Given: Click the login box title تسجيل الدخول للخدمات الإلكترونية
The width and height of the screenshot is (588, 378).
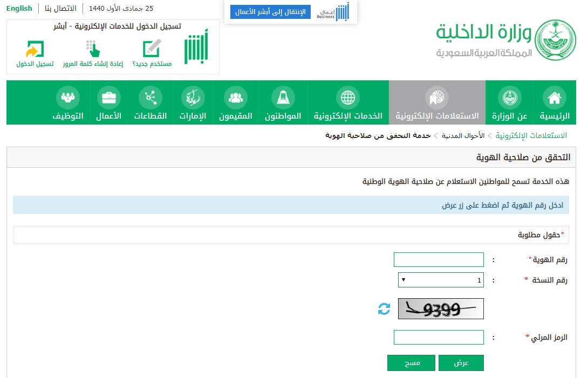Looking at the screenshot, I should (x=117, y=26).
